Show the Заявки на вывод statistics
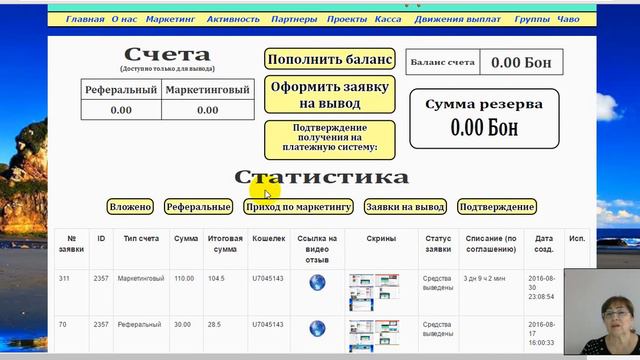 tap(405, 207)
